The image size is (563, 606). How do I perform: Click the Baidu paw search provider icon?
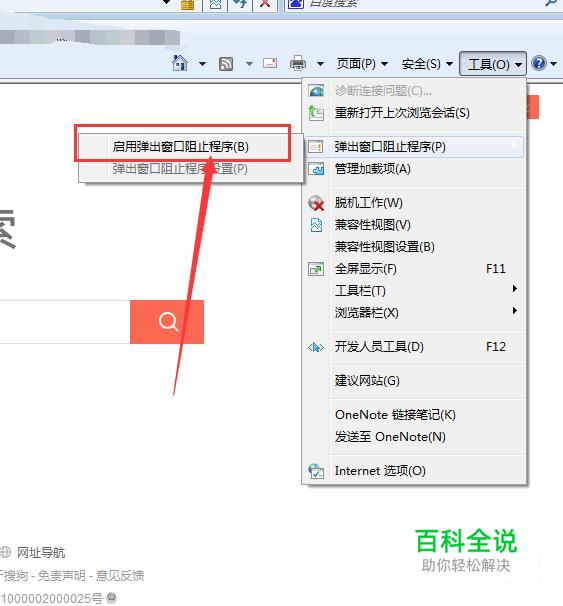(x=296, y=4)
